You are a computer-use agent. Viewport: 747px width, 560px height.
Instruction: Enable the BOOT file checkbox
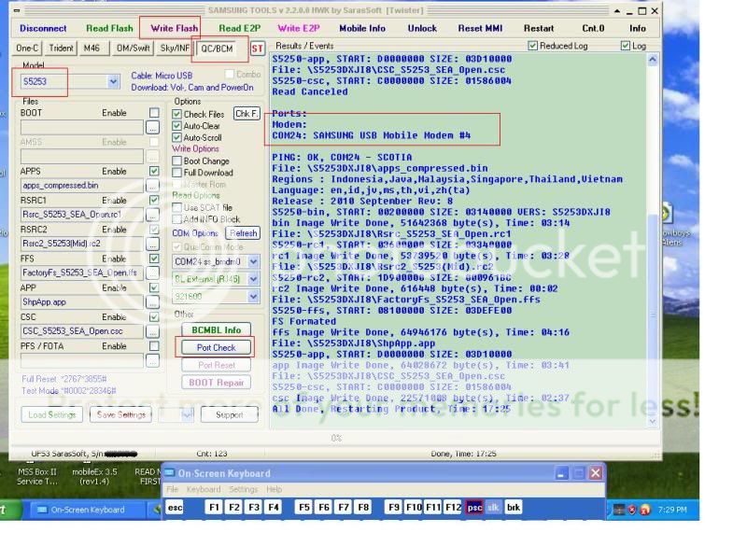(154, 113)
